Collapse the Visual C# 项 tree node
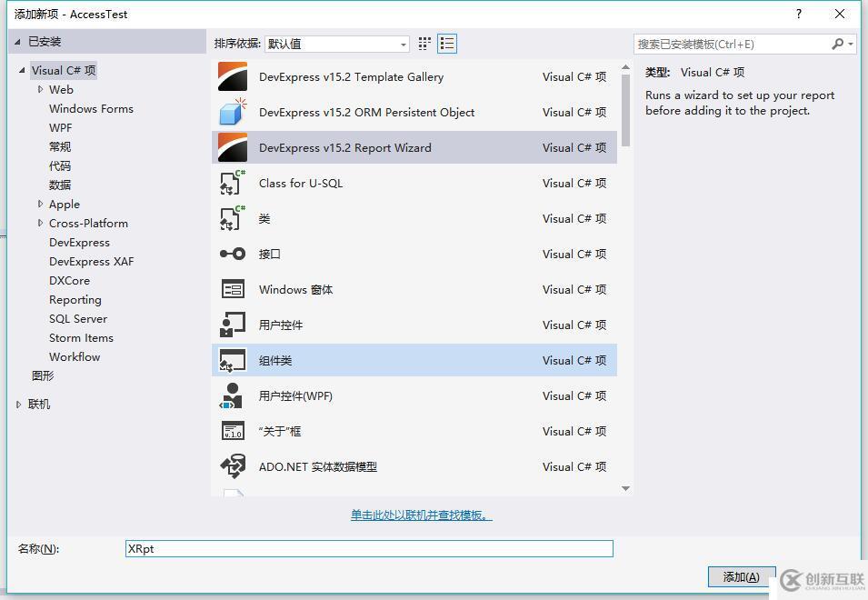 click(x=22, y=70)
